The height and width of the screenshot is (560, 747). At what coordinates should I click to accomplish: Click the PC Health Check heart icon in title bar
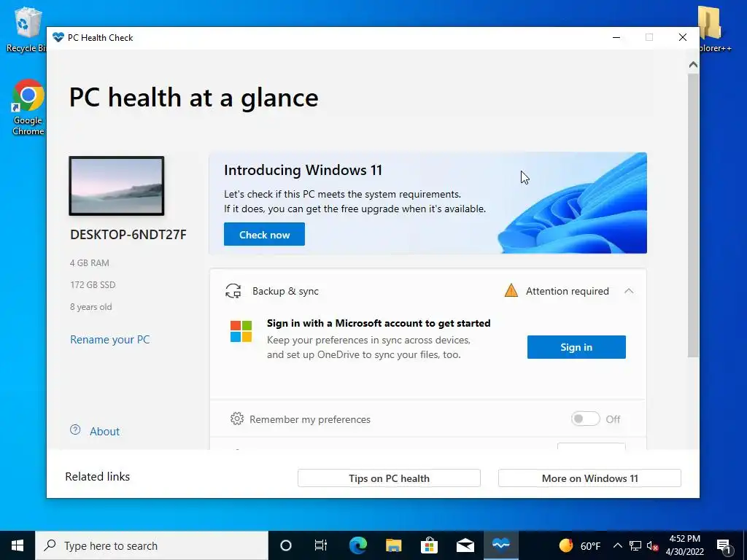pyautogui.click(x=58, y=38)
